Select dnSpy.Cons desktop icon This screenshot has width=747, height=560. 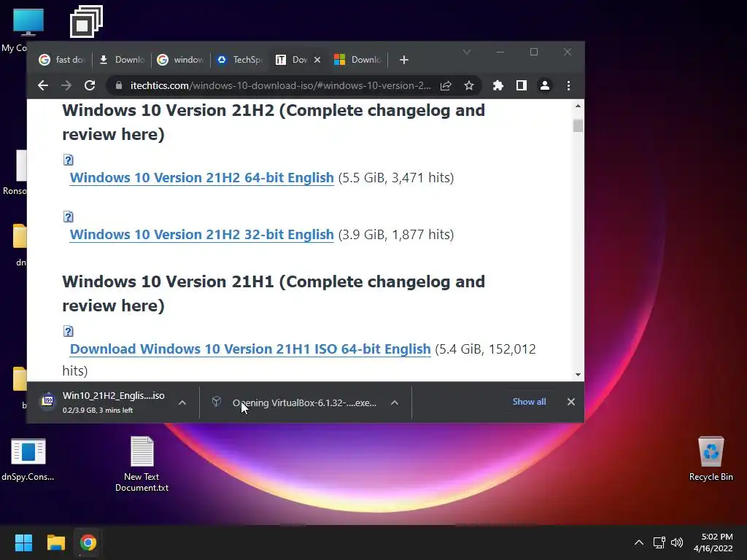pos(28,459)
